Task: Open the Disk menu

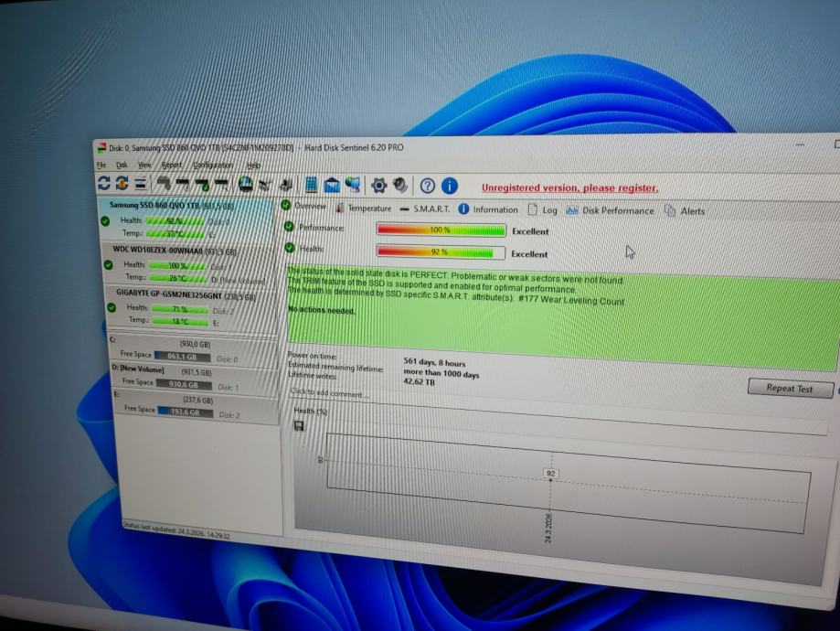Action: point(122,166)
